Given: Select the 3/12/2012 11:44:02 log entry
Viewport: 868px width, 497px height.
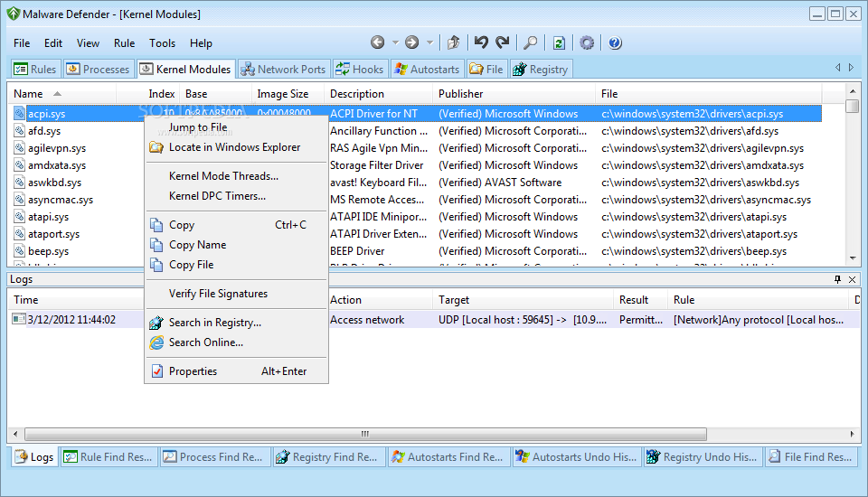Looking at the screenshot, I should coord(434,319).
